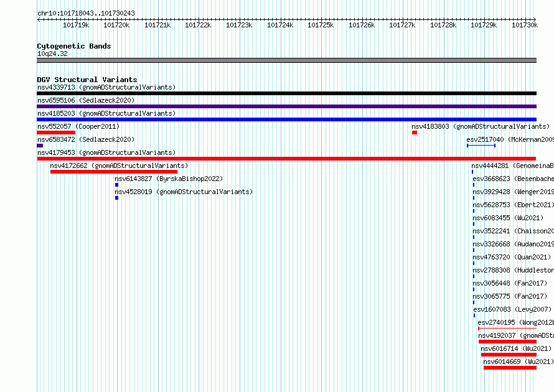
Task: Click the nsv6595106 purple variant bar
Action: coord(286,106)
